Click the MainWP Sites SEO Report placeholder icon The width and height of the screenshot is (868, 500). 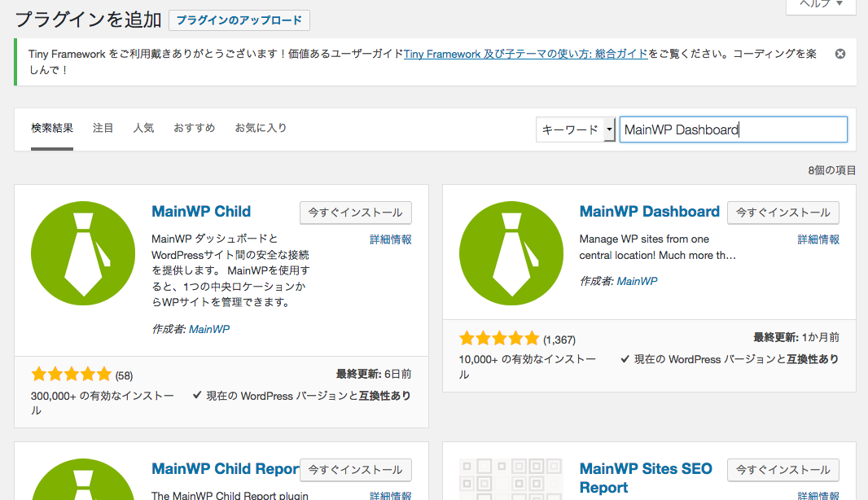pos(511,479)
